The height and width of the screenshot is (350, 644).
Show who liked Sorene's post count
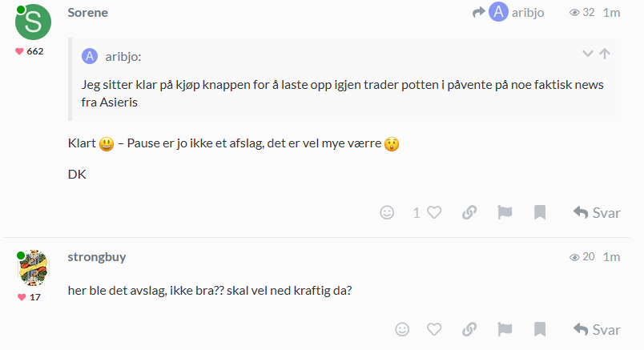(x=417, y=212)
